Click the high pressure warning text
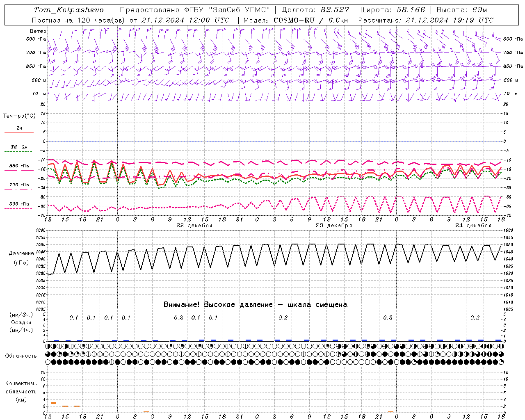The image size is (525, 420). tap(255, 304)
